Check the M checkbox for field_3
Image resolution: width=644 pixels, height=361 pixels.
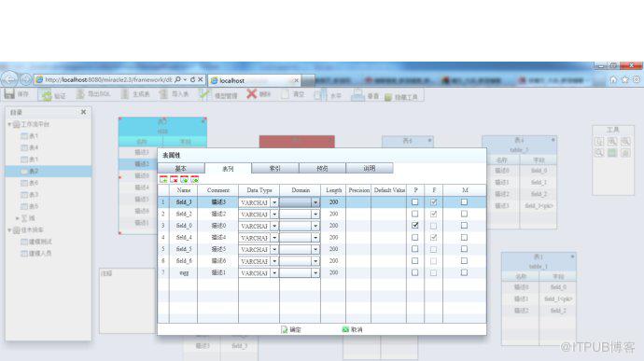pos(464,202)
